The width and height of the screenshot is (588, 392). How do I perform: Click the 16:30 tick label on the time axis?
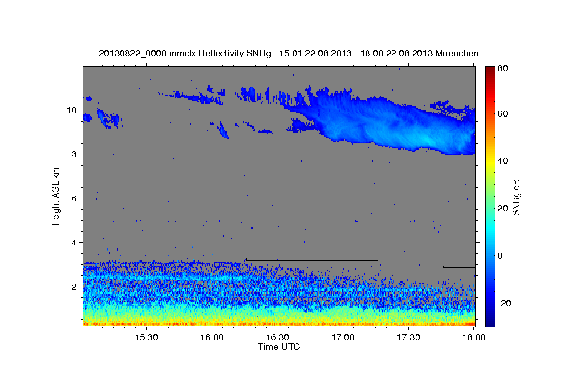coord(277,338)
